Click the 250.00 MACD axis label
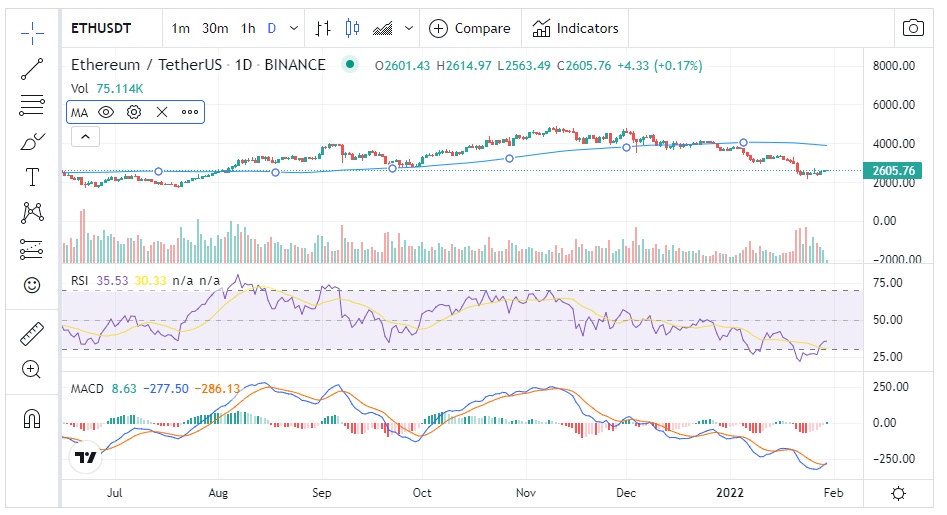The height and width of the screenshot is (515, 947). point(890,387)
